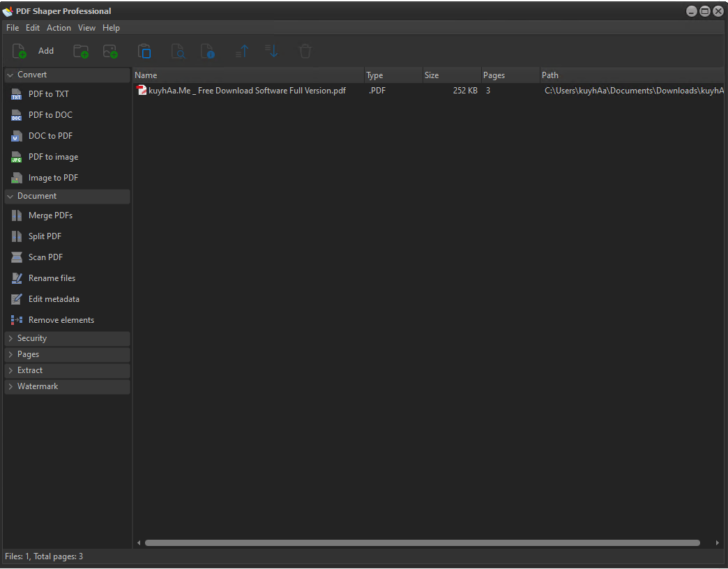Open the Action menu

point(59,28)
